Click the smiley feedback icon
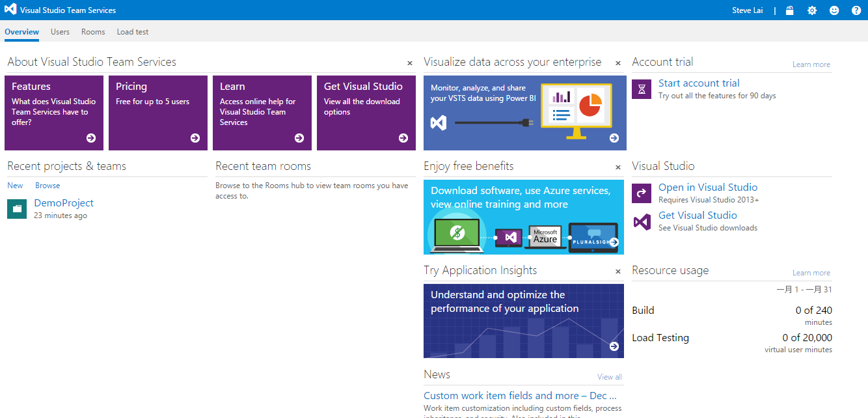This screenshot has height=418, width=868. (x=834, y=10)
